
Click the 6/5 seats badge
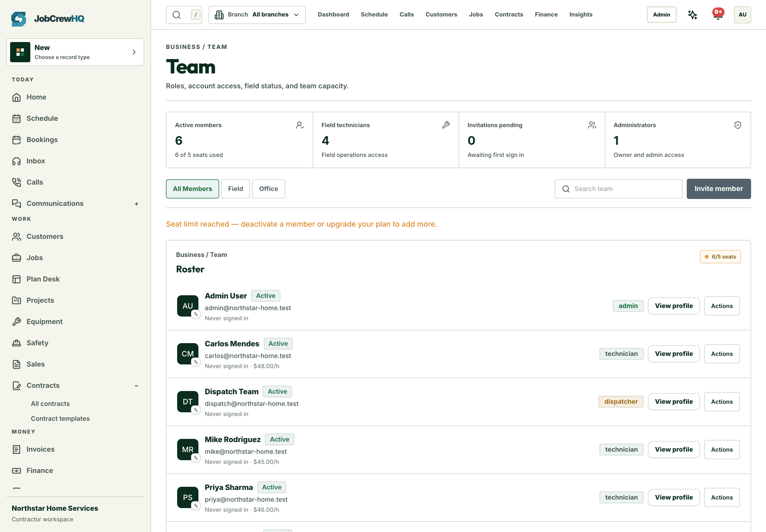click(x=720, y=257)
